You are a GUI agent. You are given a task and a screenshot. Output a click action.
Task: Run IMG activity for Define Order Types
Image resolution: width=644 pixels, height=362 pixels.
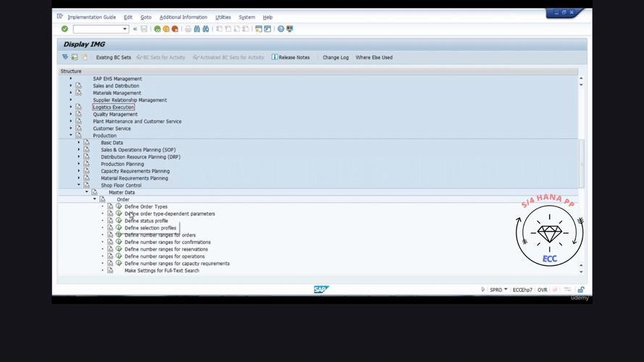coord(119,206)
